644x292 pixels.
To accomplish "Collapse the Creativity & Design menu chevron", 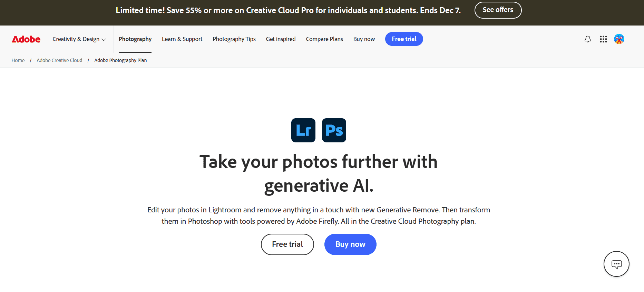I will pyautogui.click(x=104, y=39).
